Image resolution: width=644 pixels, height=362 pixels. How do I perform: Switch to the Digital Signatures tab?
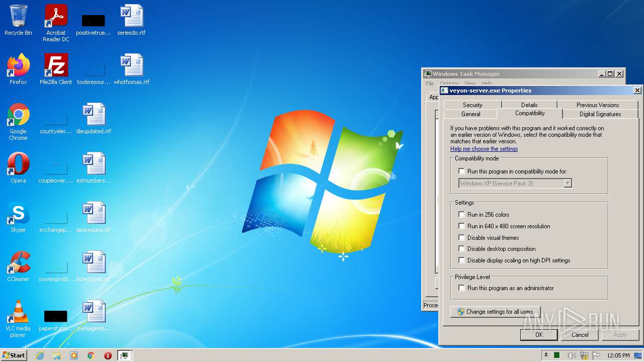point(600,114)
